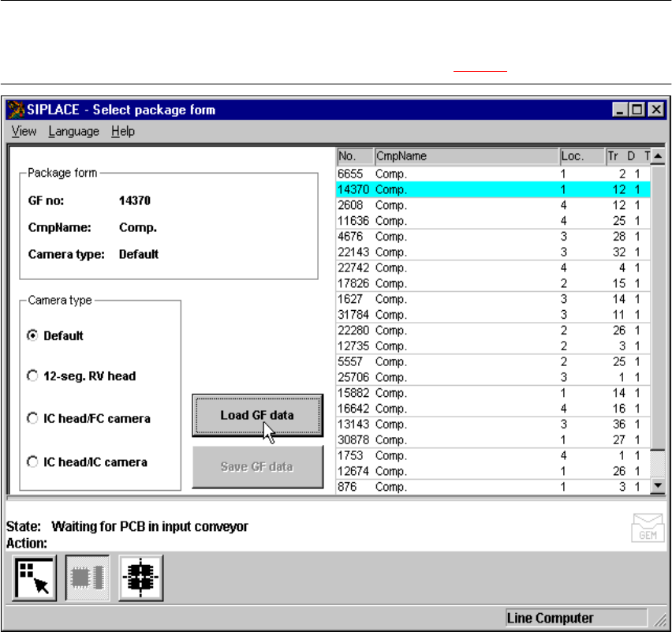Click the Save GF data button
Image resolution: width=672 pixels, height=632 pixels.
pyautogui.click(x=258, y=466)
